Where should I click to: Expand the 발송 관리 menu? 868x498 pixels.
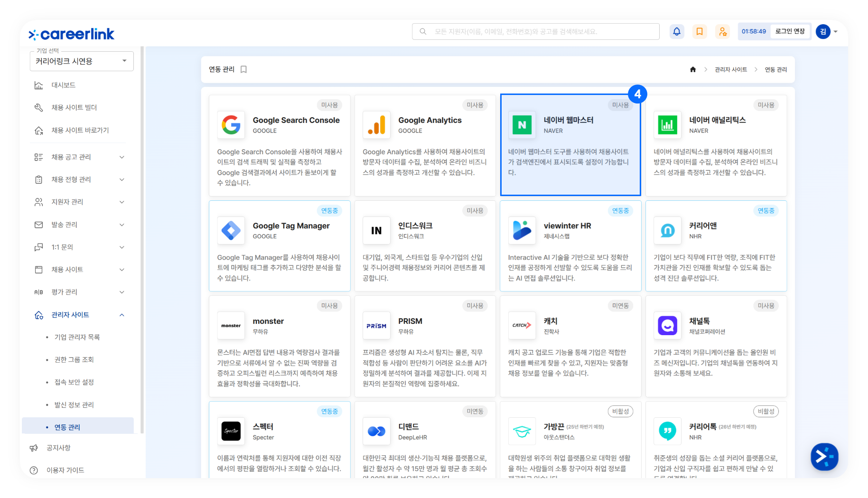pos(122,225)
